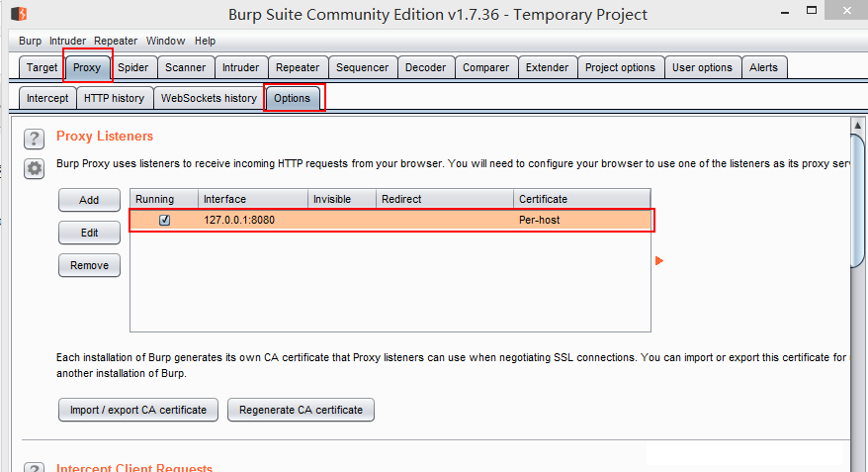
Task: Switch to the Alerts tab
Action: (764, 67)
